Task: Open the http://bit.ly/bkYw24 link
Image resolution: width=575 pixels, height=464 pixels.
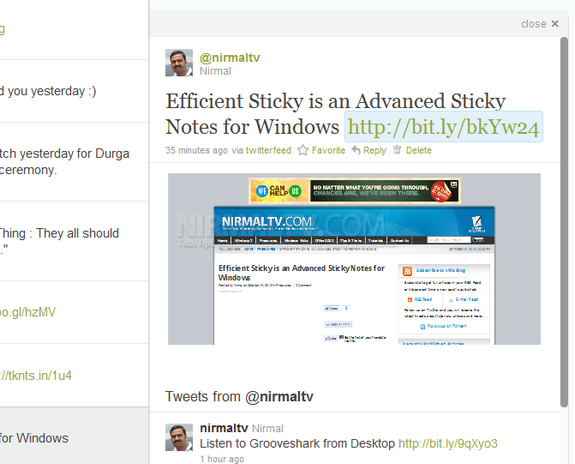Action: point(443,127)
